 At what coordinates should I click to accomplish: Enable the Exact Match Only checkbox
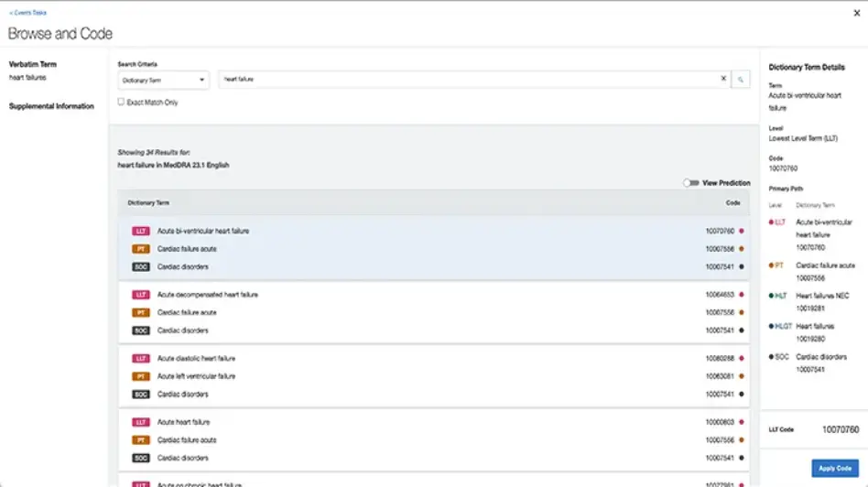pos(121,103)
